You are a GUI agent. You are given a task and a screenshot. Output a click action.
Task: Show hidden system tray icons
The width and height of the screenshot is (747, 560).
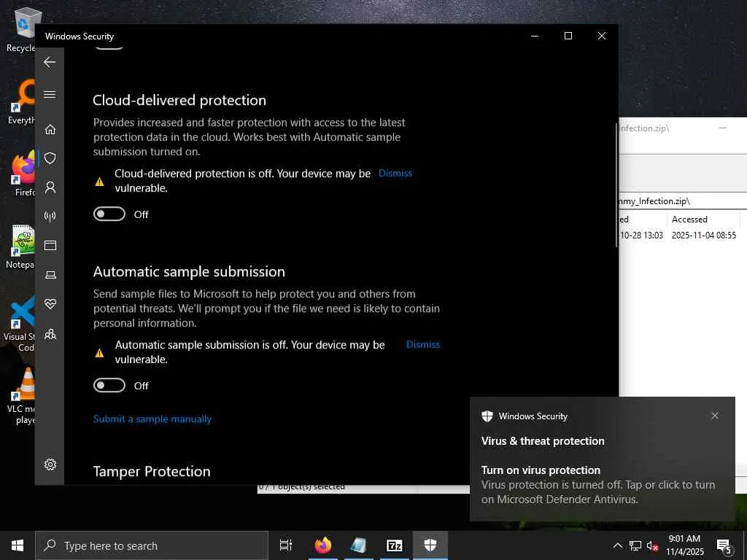(617, 545)
